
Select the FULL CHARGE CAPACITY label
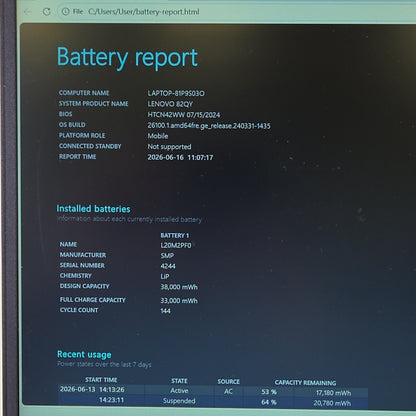93,300
